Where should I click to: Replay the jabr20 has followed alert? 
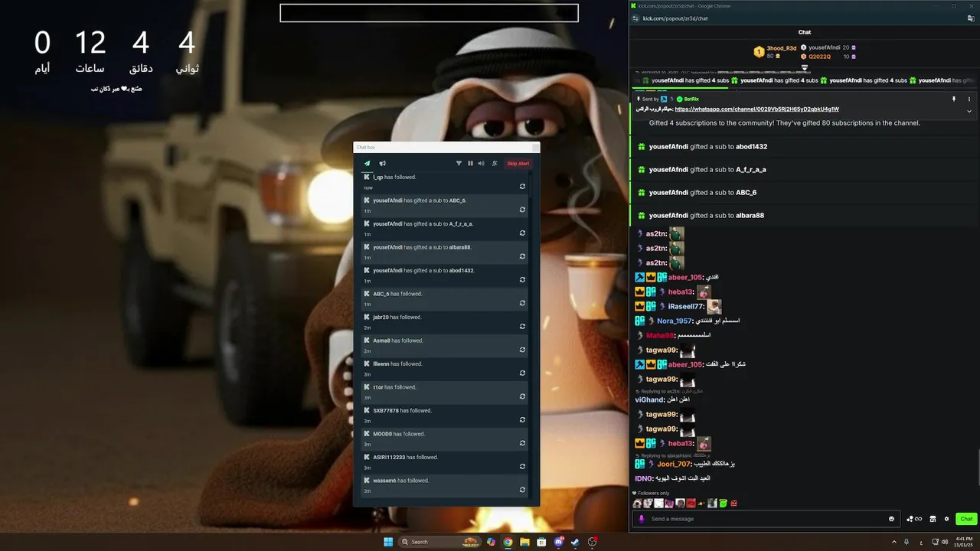(522, 326)
